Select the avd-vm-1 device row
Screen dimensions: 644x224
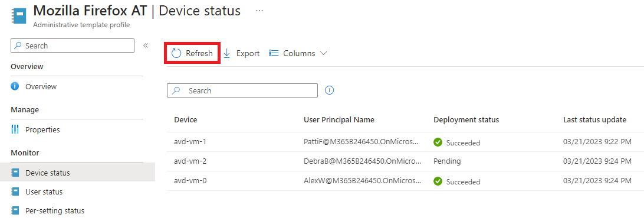[405, 142]
